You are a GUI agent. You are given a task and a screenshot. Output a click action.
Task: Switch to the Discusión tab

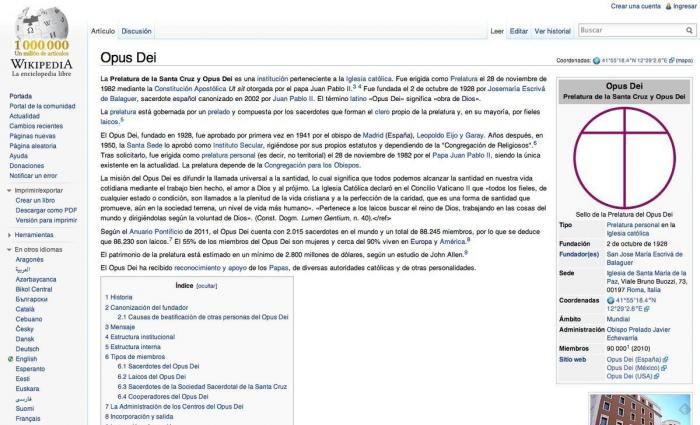pos(136,31)
